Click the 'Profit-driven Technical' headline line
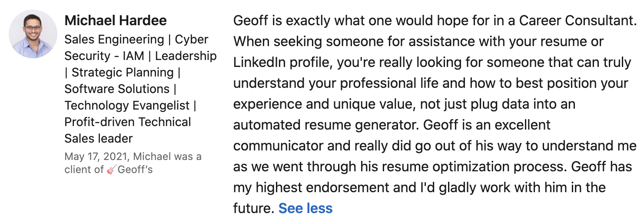Image resolution: width=644 pixels, height=220 pixels. 128,122
